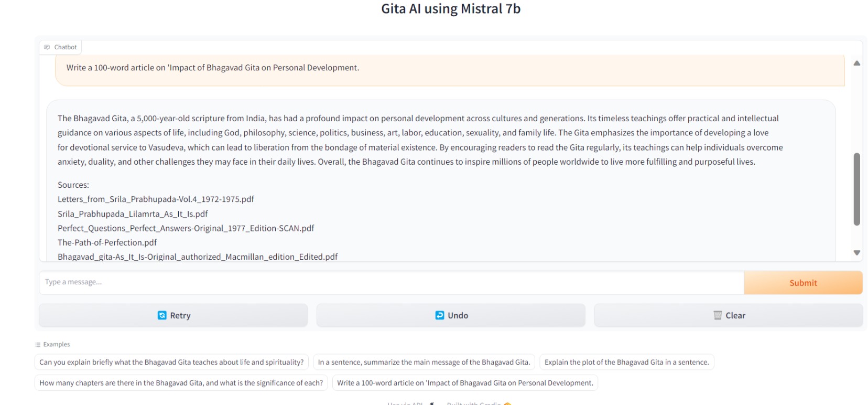This screenshot has height=405, width=868.
Task: Click the 'Sources:' heading text
Action: [73, 185]
